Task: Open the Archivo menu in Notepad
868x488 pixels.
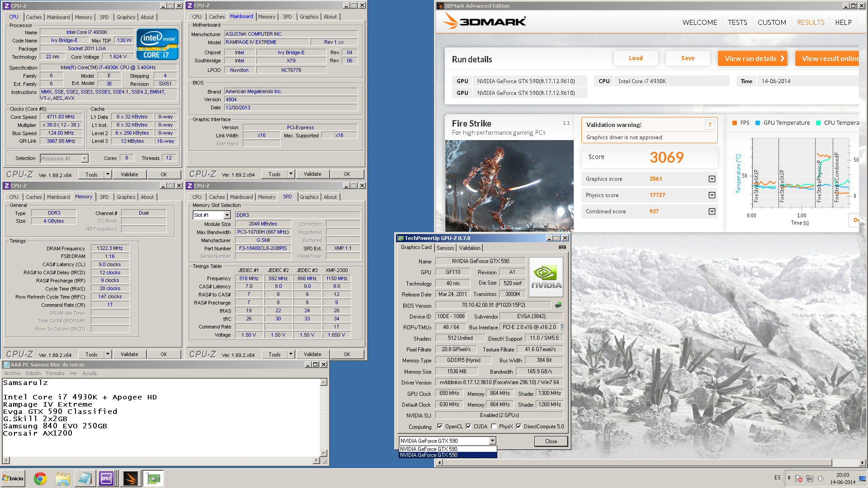Action: tap(13, 373)
